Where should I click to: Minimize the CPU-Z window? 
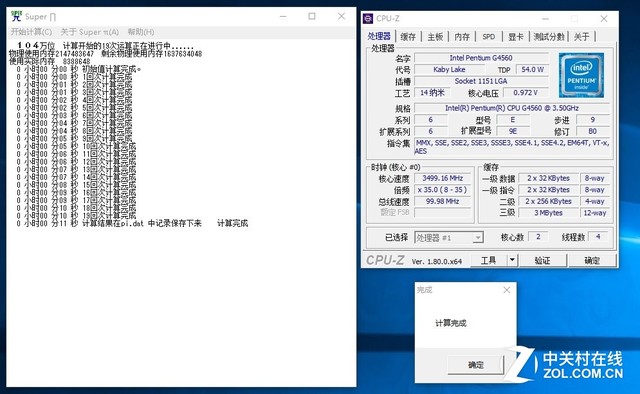545,19
